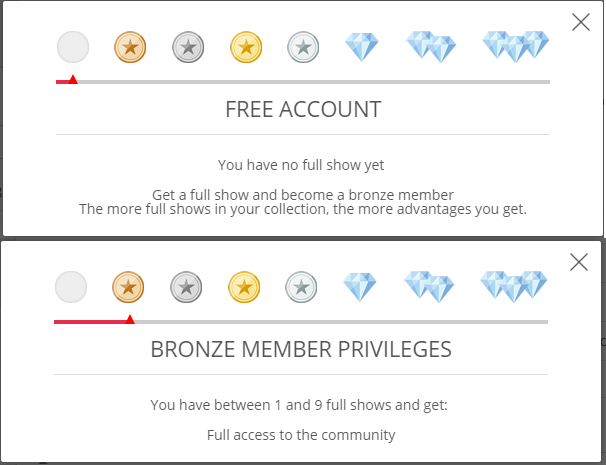Close the Bronze Member Privileges panel
The height and width of the screenshot is (465, 606).
pyautogui.click(x=578, y=262)
